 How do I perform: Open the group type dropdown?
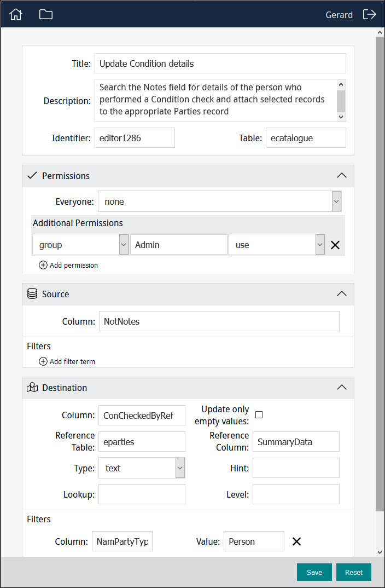[124, 245]
